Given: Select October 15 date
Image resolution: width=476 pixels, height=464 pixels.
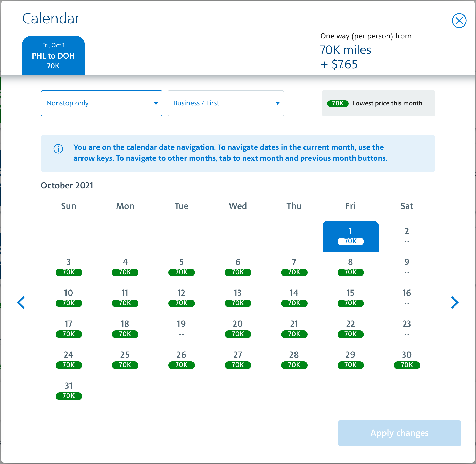Looking at the screenshot, I should (351, 298).
